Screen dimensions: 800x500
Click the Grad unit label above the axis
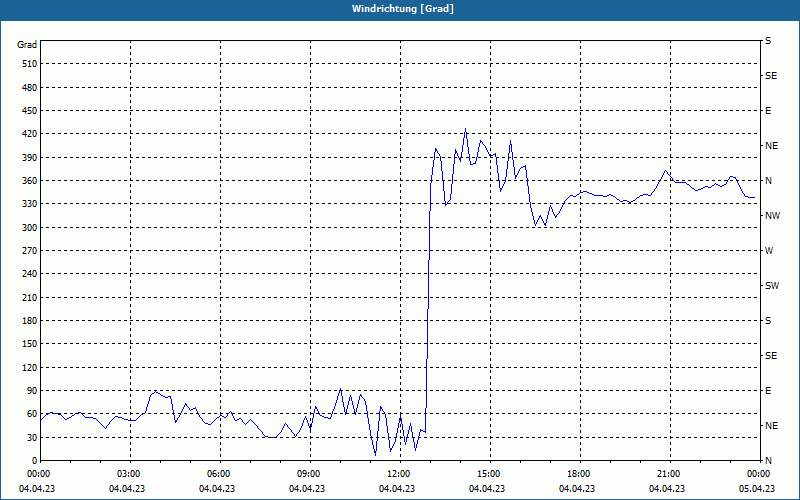click(27, 45)
